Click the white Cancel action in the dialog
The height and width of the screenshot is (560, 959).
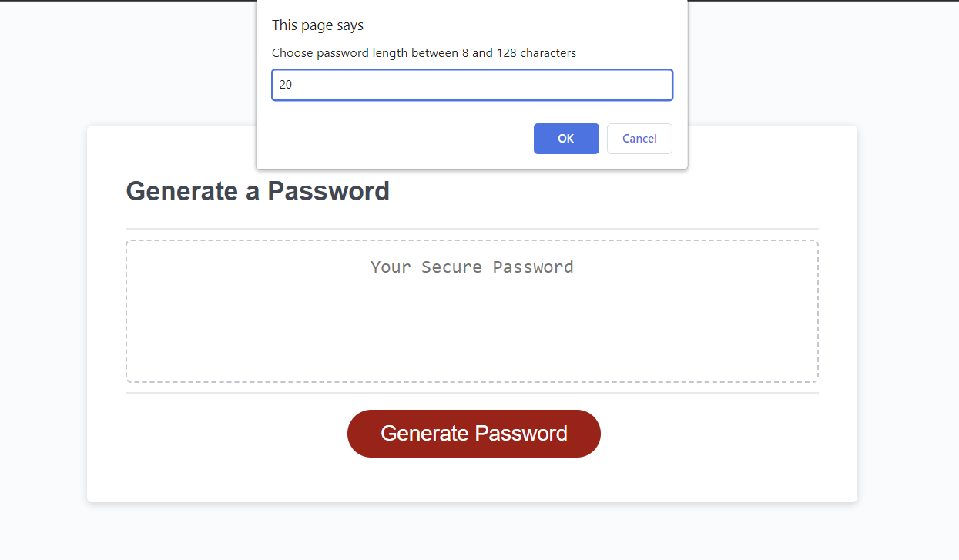(x=639, y=139)
